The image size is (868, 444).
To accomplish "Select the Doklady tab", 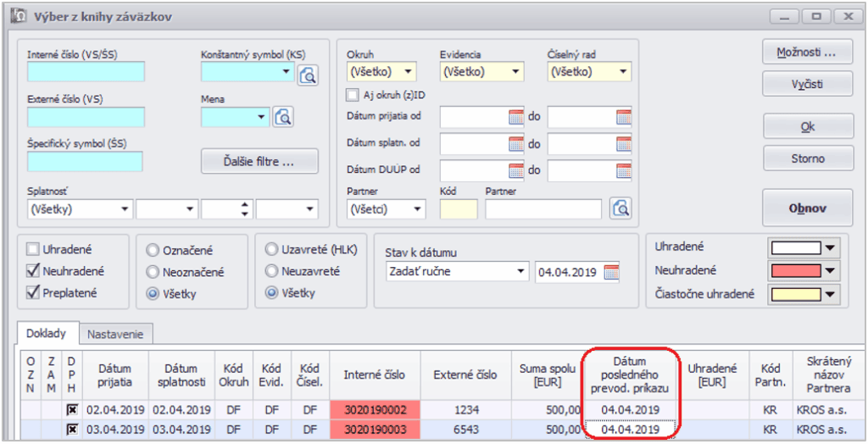I will tap(47, 333).
